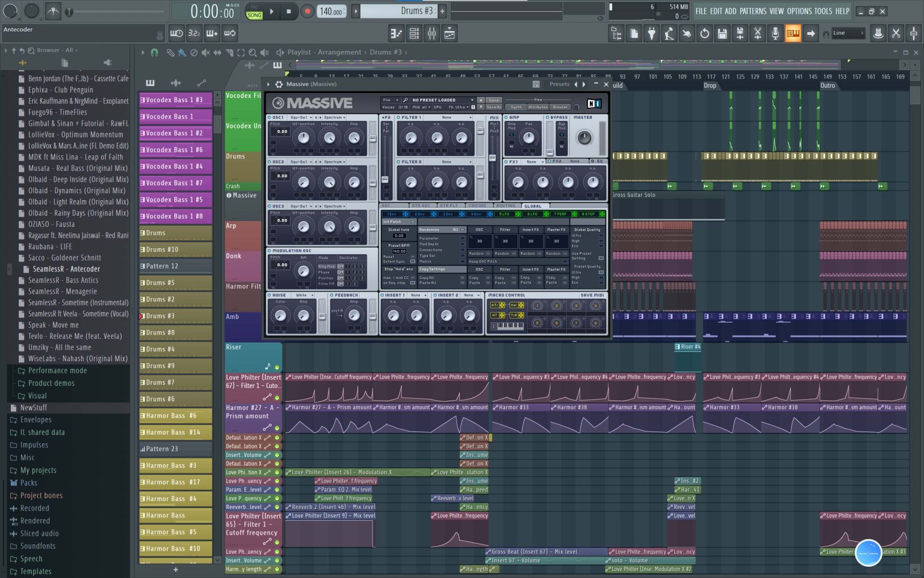The image size is (924, 578).
Task: Click the Browser view button in Massive
Action: [560, 107]
